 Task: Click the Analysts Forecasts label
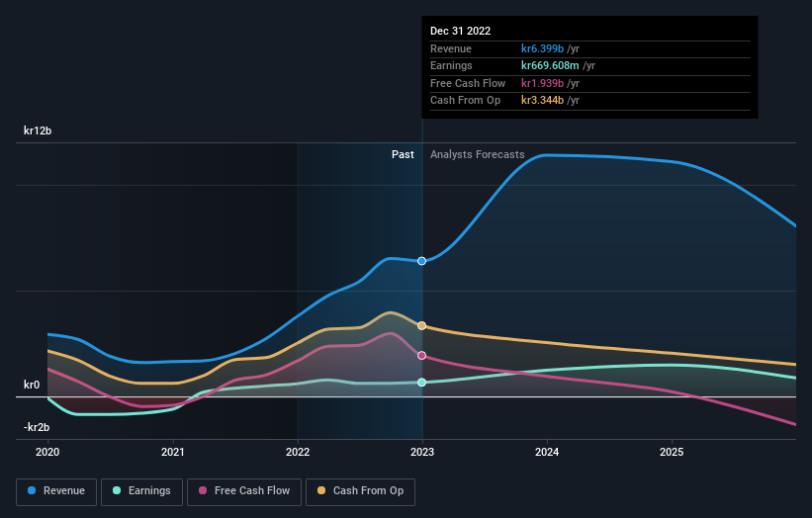[x=478, y=155]
